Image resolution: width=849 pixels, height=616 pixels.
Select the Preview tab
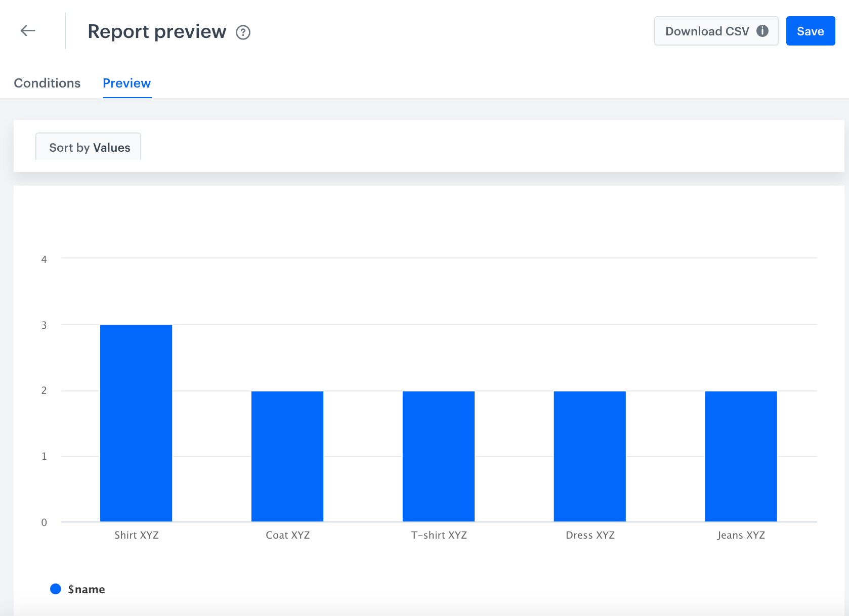pyautogui.click(x=126, y=83)
